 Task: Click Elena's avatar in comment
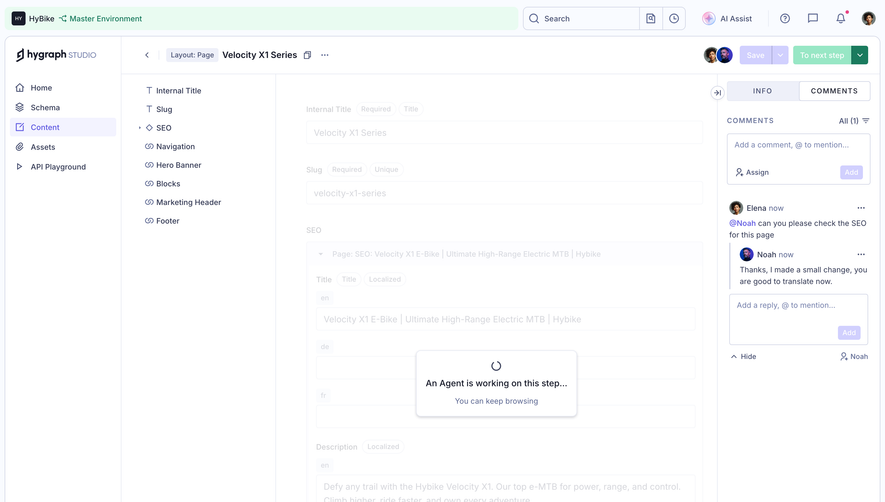click(736, 208)
